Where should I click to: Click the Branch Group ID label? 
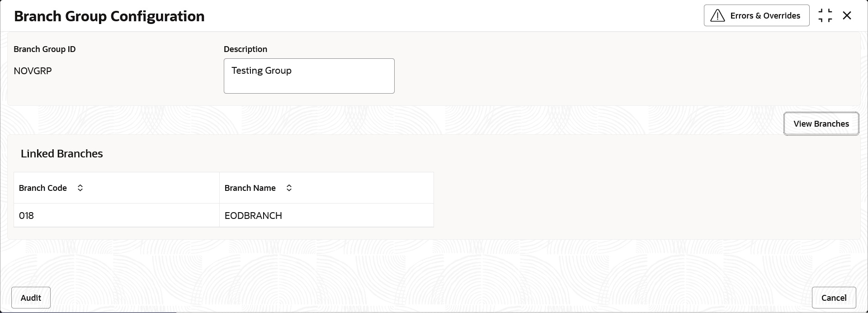(x=45, y=49)
